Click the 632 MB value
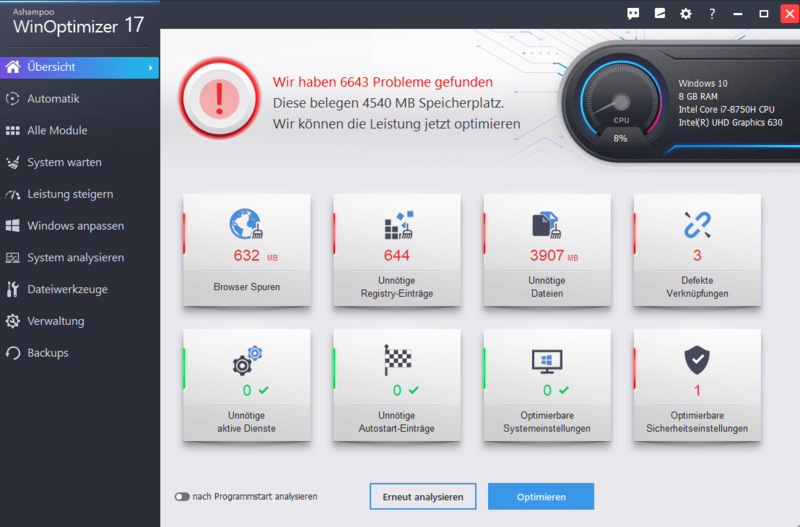Image resolution: width=800 pixels, height=527 pixels. (x=255, y=255)
